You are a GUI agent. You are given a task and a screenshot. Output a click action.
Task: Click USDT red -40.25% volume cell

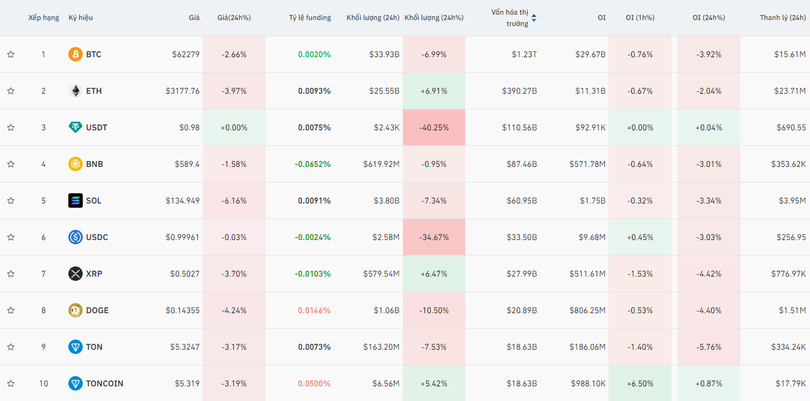click(x=434, y=127)
